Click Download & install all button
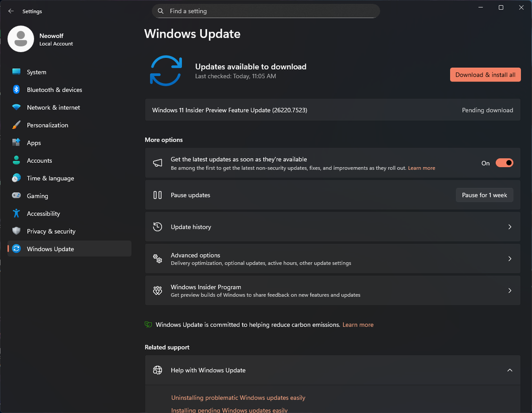This screenshot has height=413, width=532. click(485, 75)
